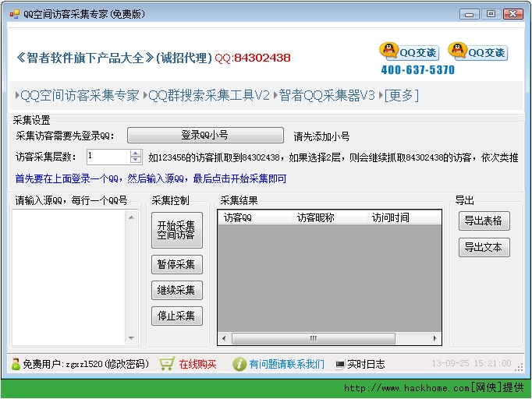
Task: Click the first QQ交谈 penguin icon
Action: coord(388,51)
